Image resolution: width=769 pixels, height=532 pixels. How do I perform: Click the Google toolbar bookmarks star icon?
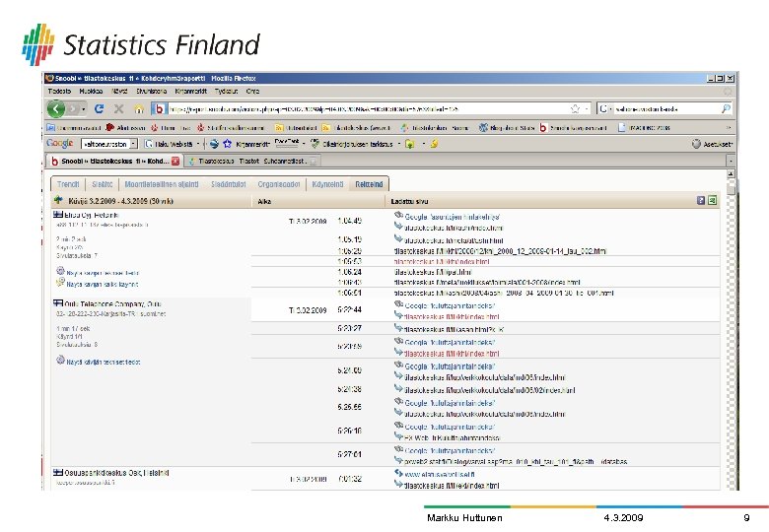coord(227,144)
